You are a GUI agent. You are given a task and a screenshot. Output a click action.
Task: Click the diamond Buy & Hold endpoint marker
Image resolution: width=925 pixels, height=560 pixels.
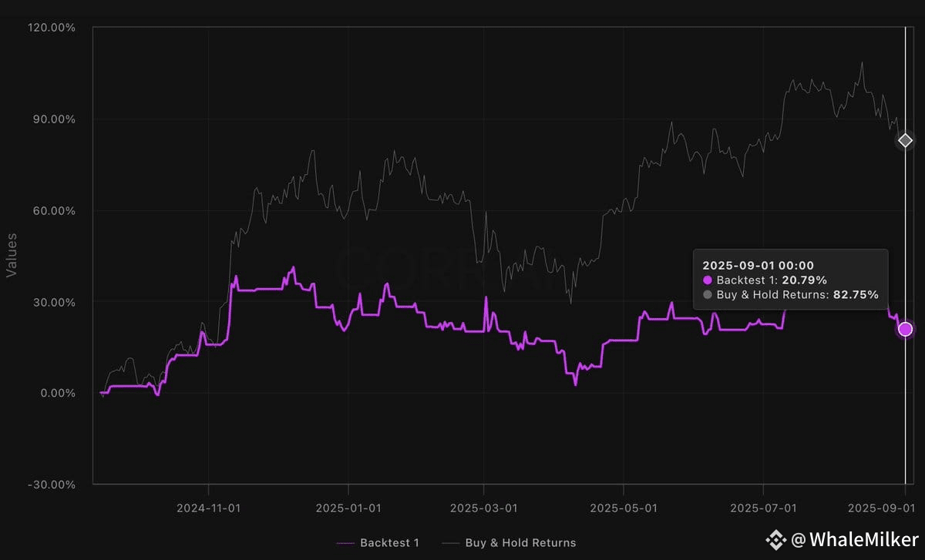[905, 140]
